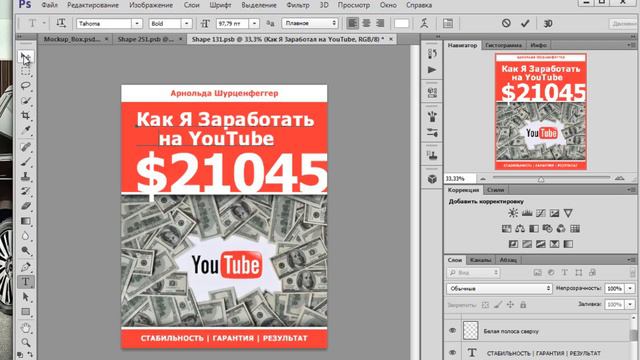Select the Pen tool
Screen dimensions: 640x360
(x=25, y=267)
